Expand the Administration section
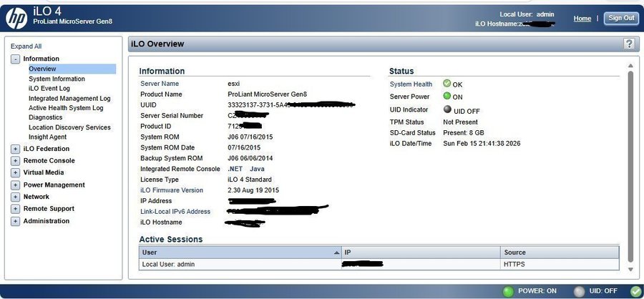This screenshot has height=299, width=644. (x=15, y=221)
